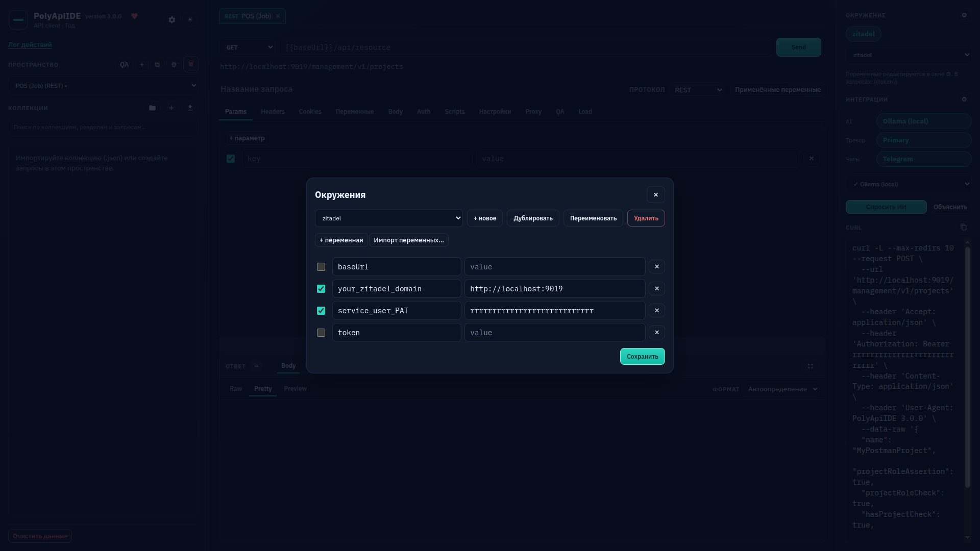The image size is (980, 551).
Task: Click the baseUrl value input field
Action: [555, 267]
